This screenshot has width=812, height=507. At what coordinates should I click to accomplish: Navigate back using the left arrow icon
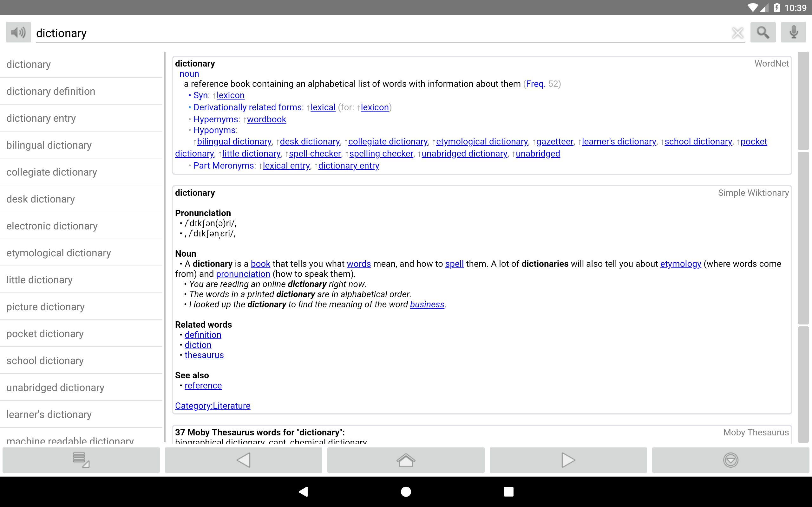243,460
